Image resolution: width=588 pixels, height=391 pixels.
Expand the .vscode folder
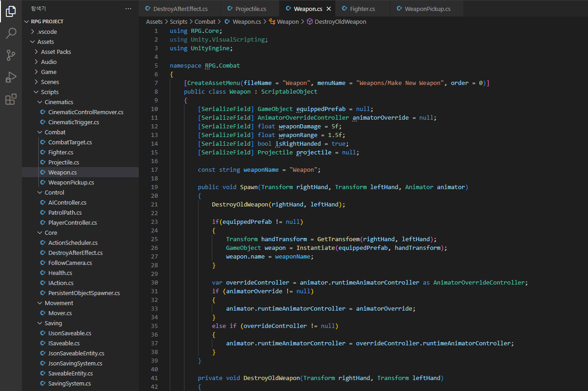coord(47,32)
